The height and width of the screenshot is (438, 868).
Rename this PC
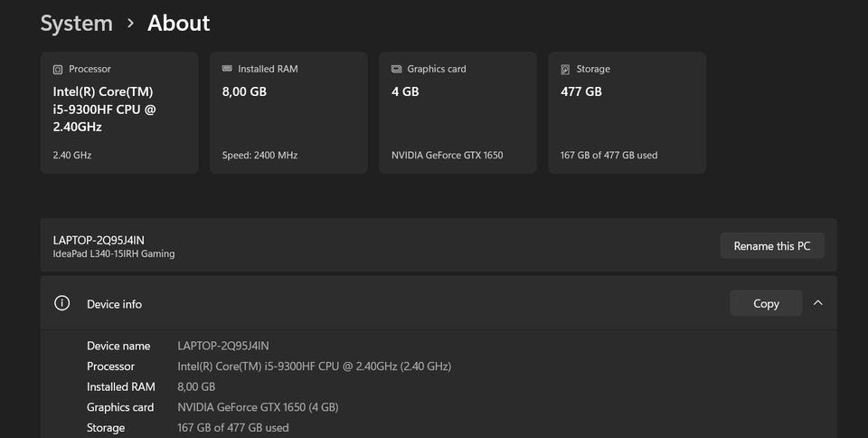(772, 246)
